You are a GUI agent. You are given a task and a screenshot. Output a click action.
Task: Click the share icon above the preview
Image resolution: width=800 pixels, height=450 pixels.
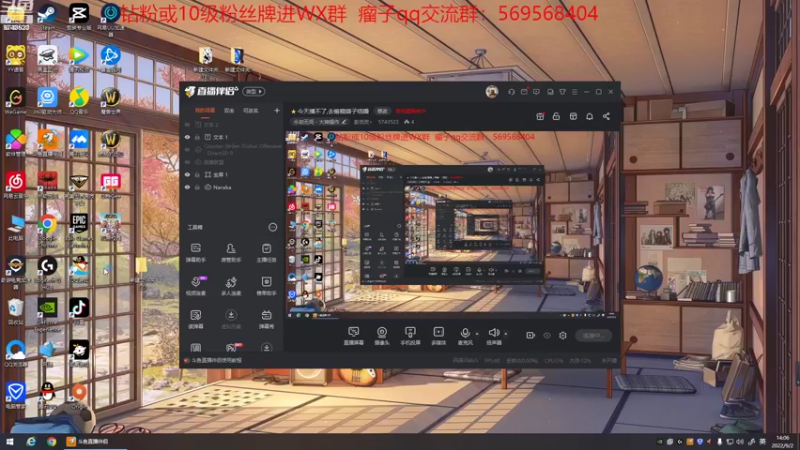[606, 116]
